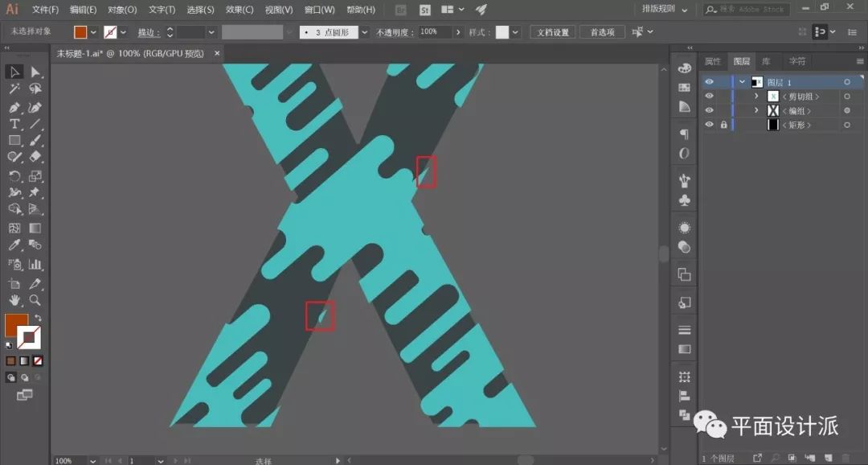The width and height of the screenshot is (868, 465).
Task: Pick the Eyedropper tool
Action: point(14,245)
